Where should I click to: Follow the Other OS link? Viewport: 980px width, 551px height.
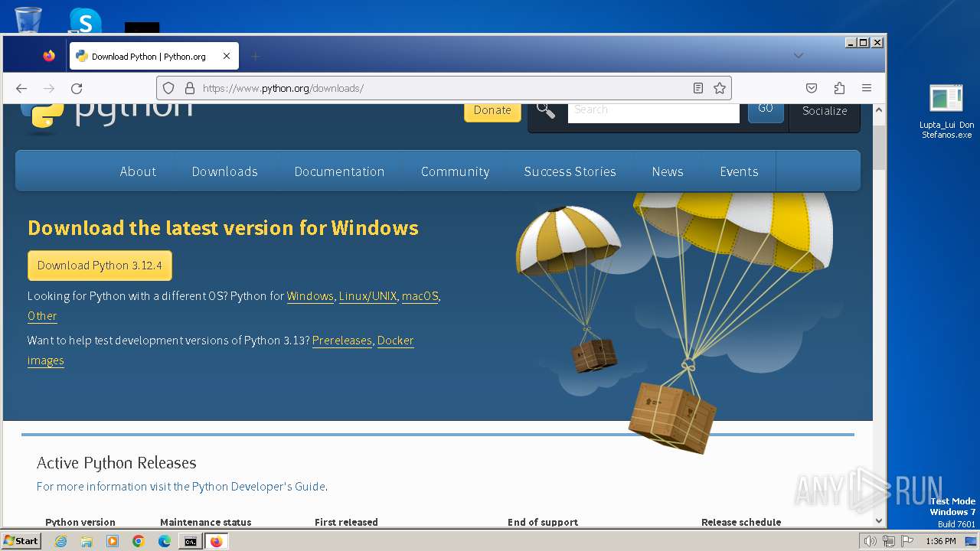(x=42, y=316)
